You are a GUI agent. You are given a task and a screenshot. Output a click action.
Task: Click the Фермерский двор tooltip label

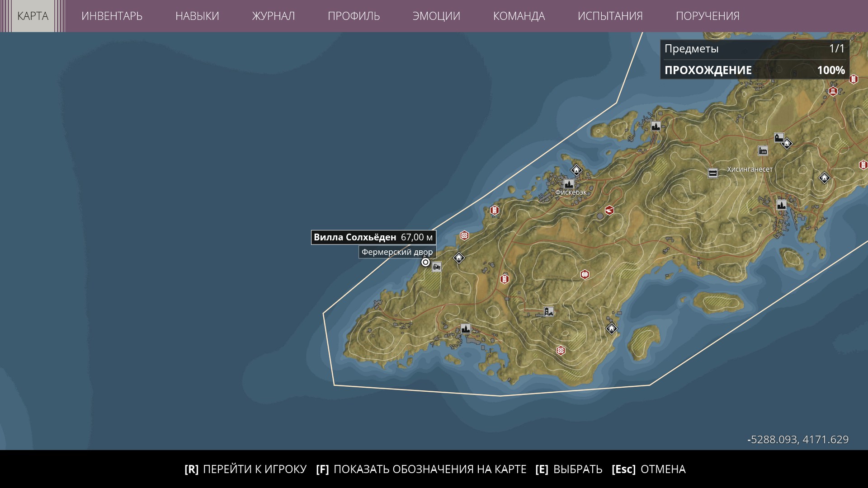397,252
